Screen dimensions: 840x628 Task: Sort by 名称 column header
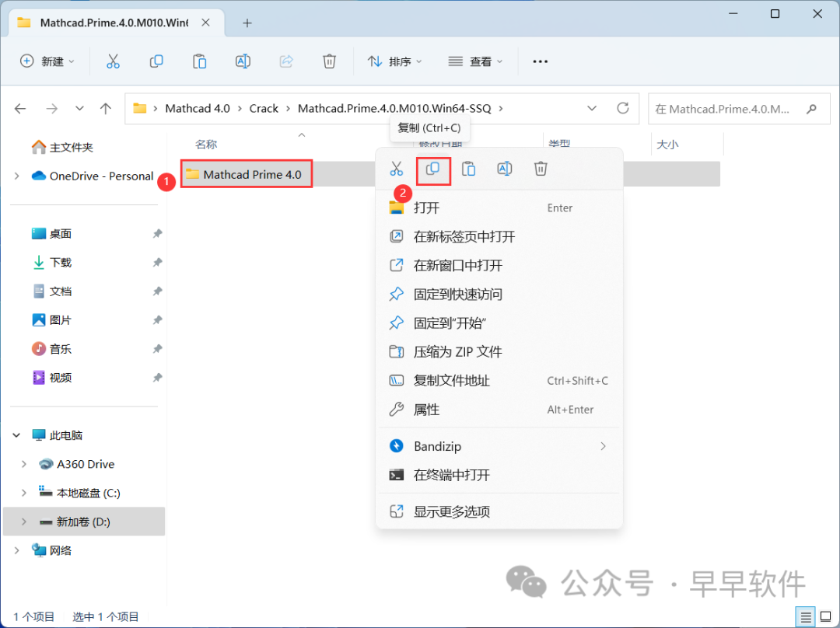[206, 145]
